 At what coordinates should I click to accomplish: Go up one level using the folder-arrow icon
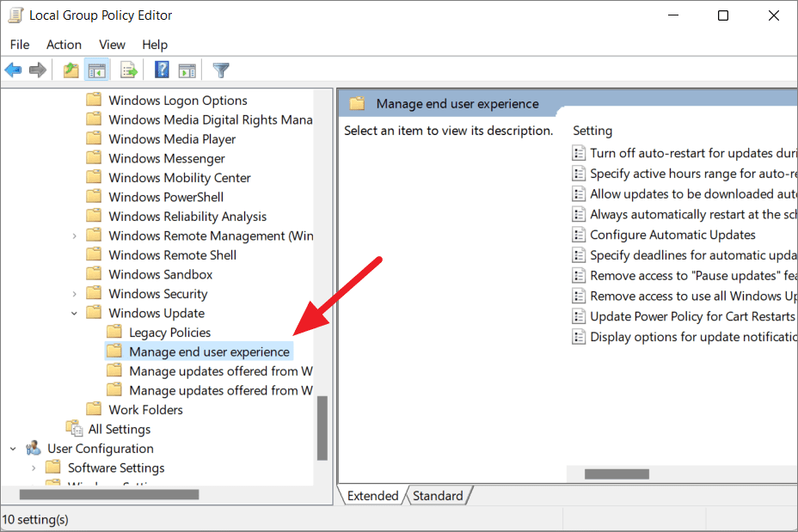71,70
